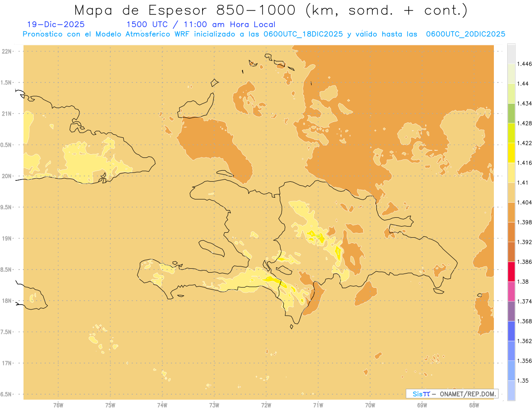The height and width of the screenshot is (411, 532).
Task: Select the pink legend swatch between 1.374 and 1.38
Action: point(511,291)
